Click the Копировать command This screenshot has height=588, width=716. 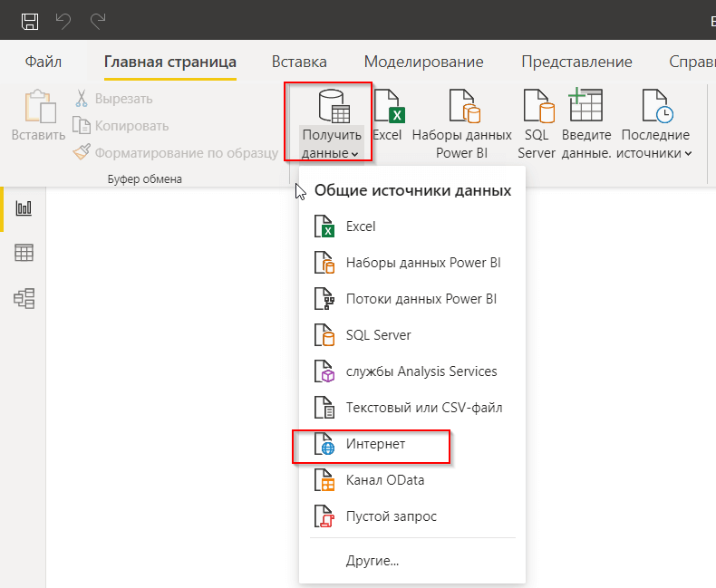tap(121, 126)
